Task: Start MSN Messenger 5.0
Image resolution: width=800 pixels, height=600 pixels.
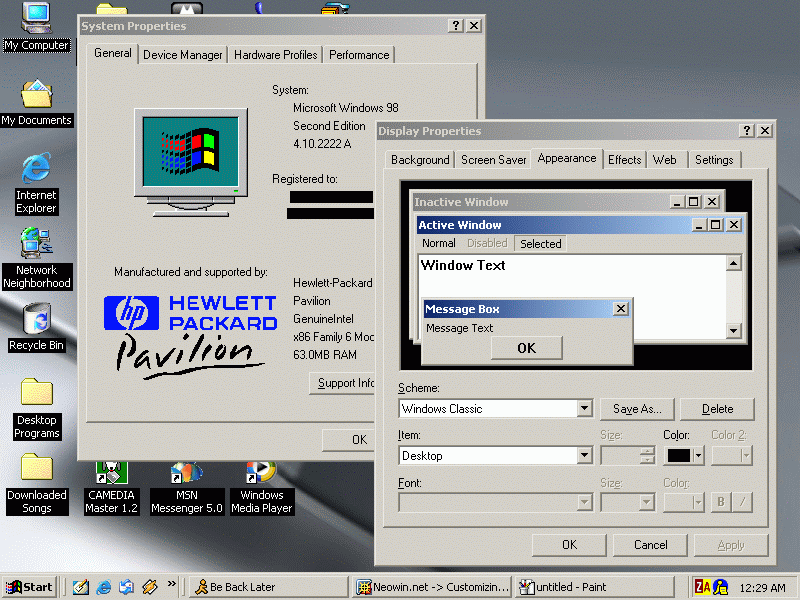Action: pos(186,470)
